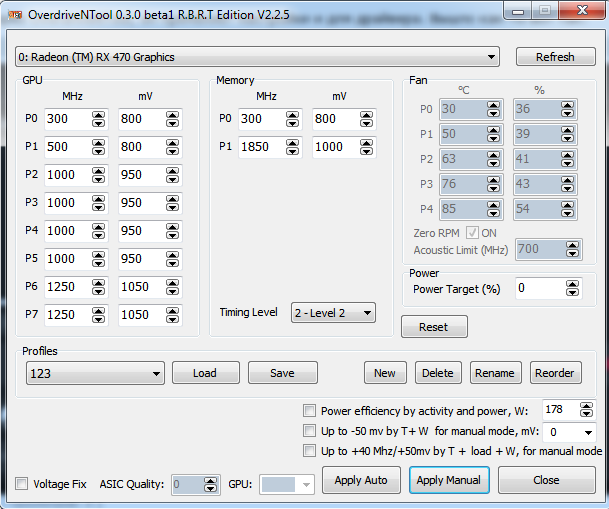Open the manual mode mV dropdown

569,432
